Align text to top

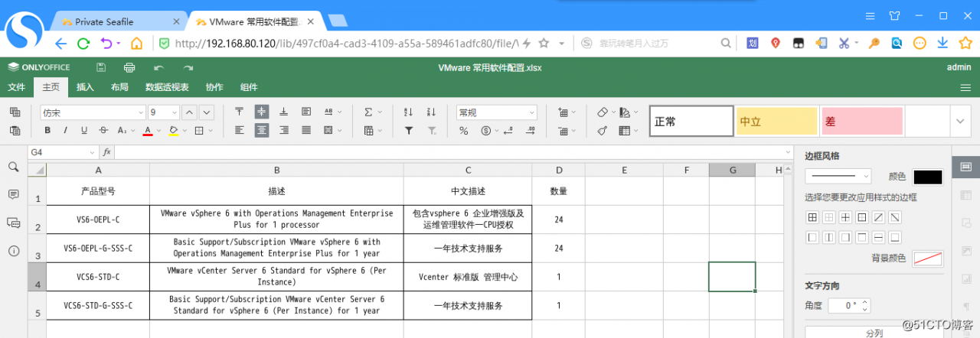[239, 112]
